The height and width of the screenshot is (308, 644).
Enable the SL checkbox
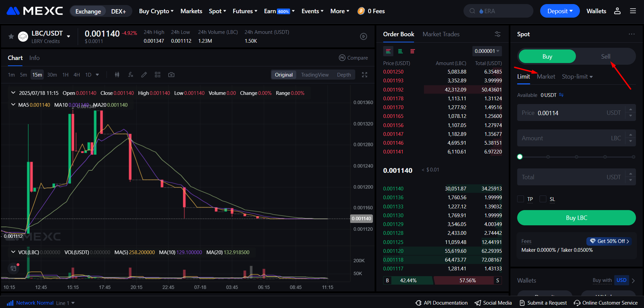(x=543, y=199)
